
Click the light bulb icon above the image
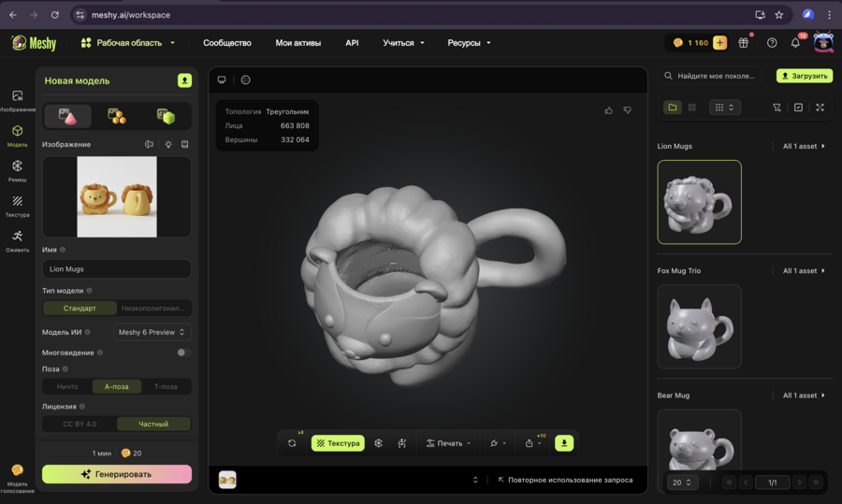(x=168, y=144)
